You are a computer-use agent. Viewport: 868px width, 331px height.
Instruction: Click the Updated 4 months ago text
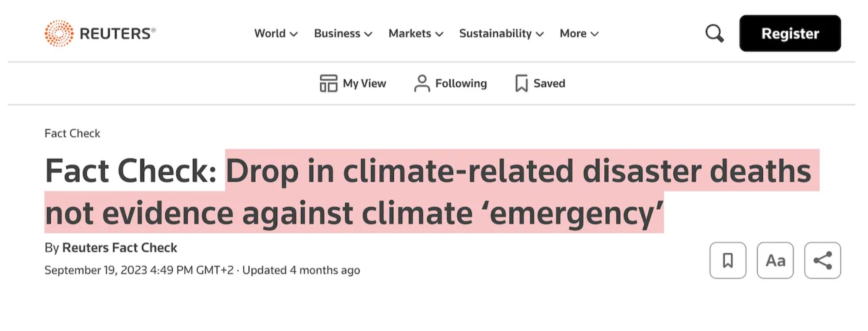pyautogui.click(x=302, y=270)
